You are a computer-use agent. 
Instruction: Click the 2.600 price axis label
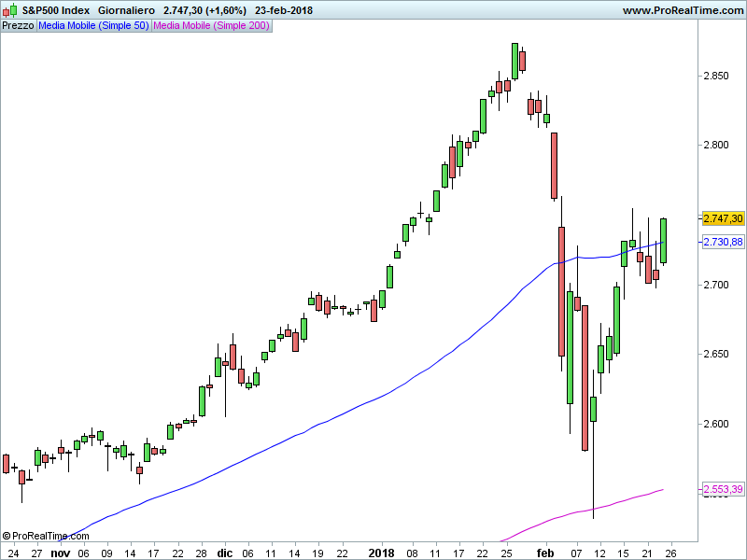point(716,424)
